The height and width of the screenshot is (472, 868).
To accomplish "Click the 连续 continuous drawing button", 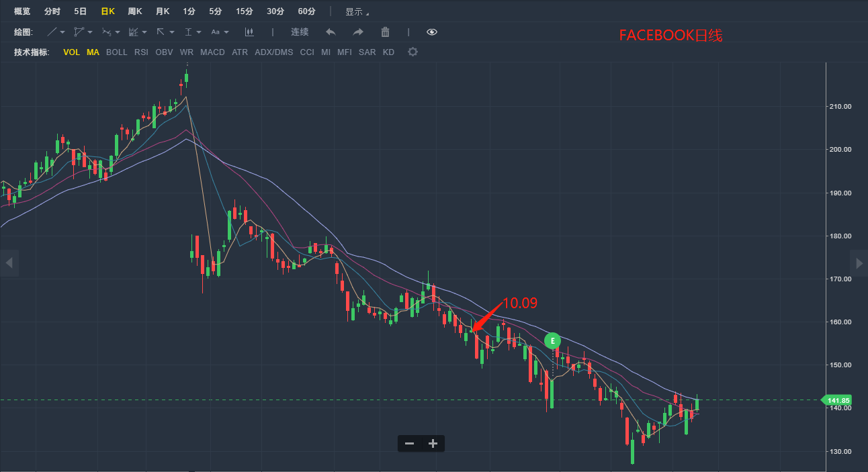I will click(x=300, y=32).
